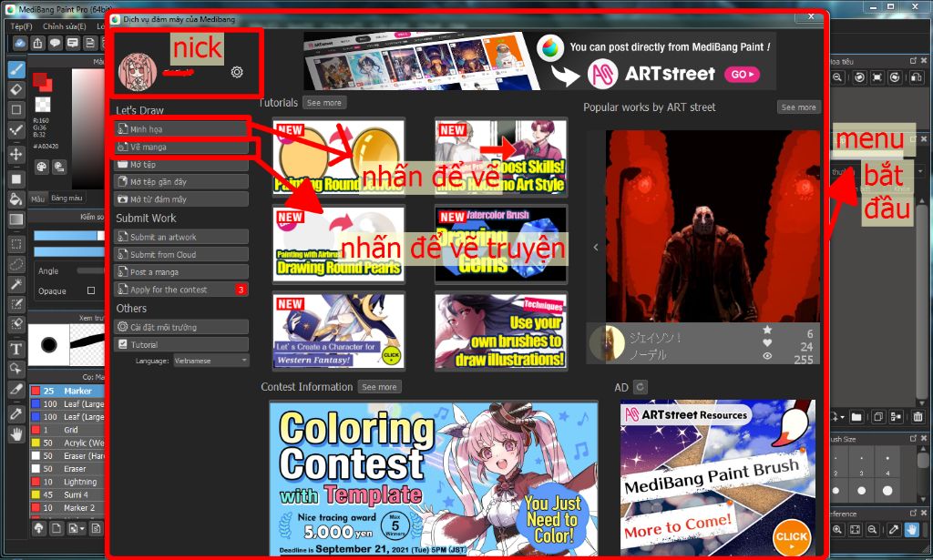This screenshot has width=933, height=560.
Task: Open Cài đặt môi trường settings
Action: [181, 326]
